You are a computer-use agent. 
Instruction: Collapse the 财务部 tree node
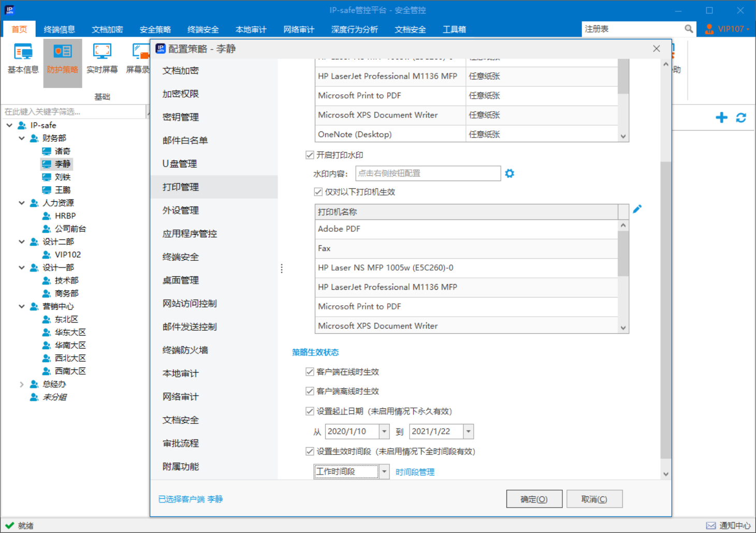click(22, 138)
